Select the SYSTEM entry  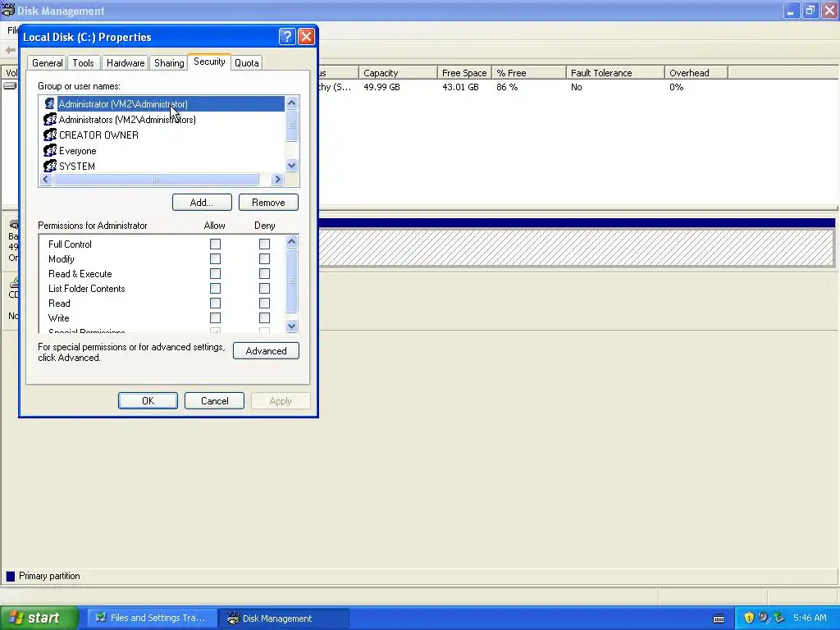coord(77,166)
